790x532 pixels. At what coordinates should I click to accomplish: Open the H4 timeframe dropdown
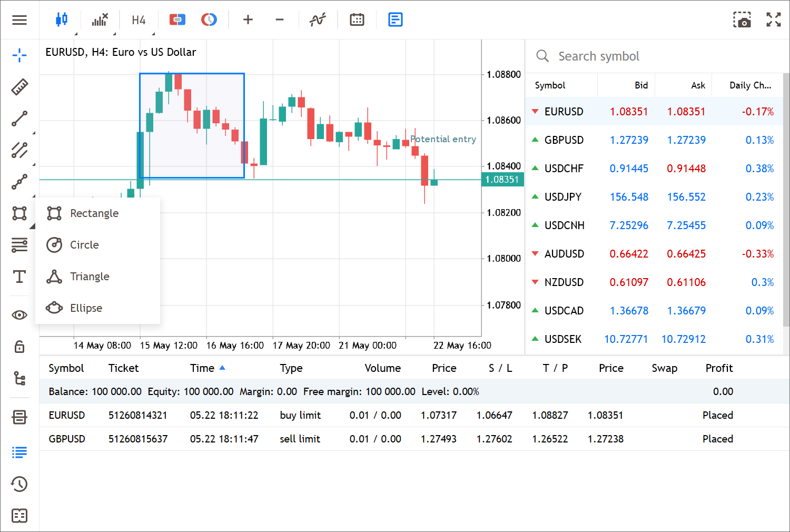click(139, 20)
